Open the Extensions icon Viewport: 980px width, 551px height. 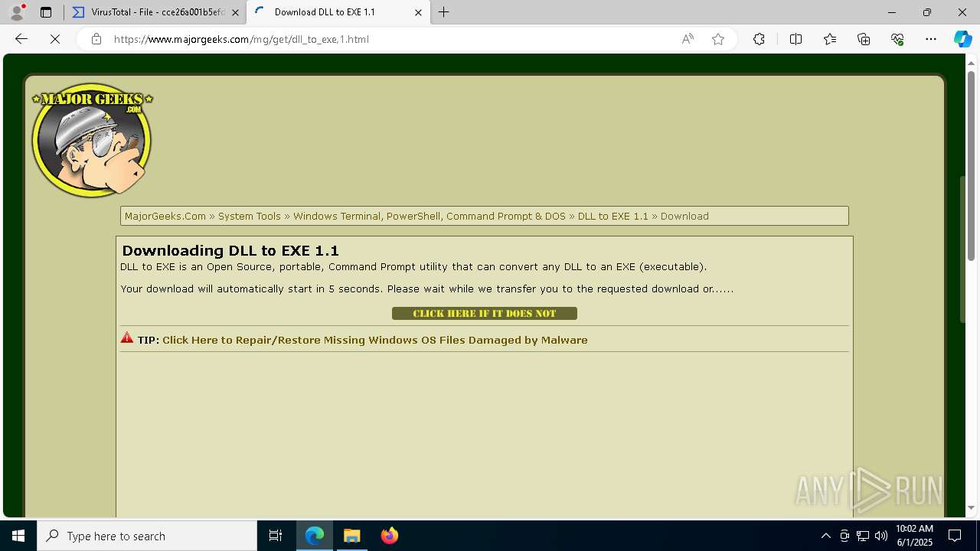tap(759, 39)
